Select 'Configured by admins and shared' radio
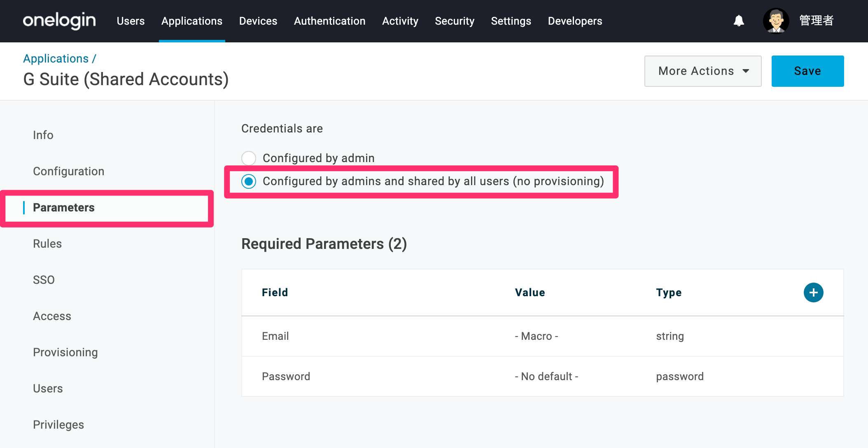Viewport: 868px width, 448px height. click(249, 181)
